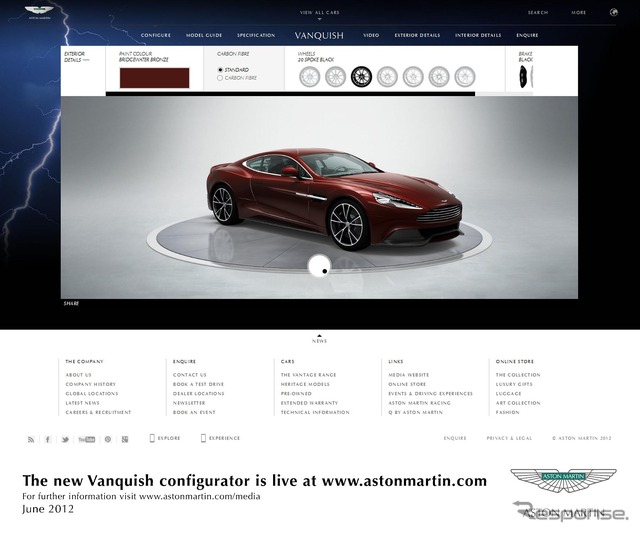
Task: Select the fourth wheel design option
Action: [x=387, y=76]
